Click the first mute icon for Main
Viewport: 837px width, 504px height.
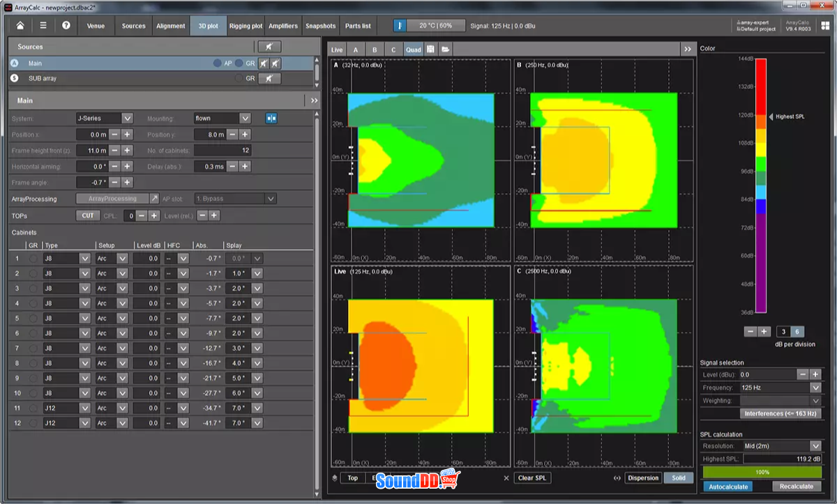pyautogui.click(x=264, y=63)
